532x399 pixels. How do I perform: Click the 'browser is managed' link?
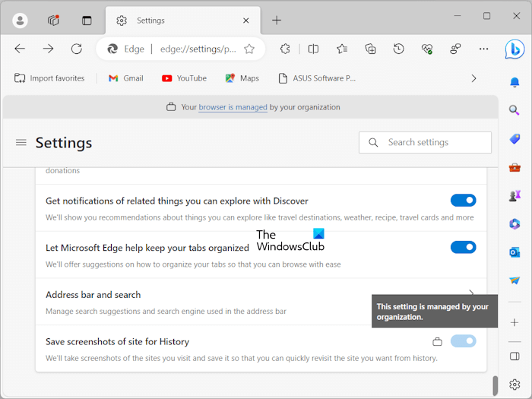pyautogui.click(x=233, y=107)
